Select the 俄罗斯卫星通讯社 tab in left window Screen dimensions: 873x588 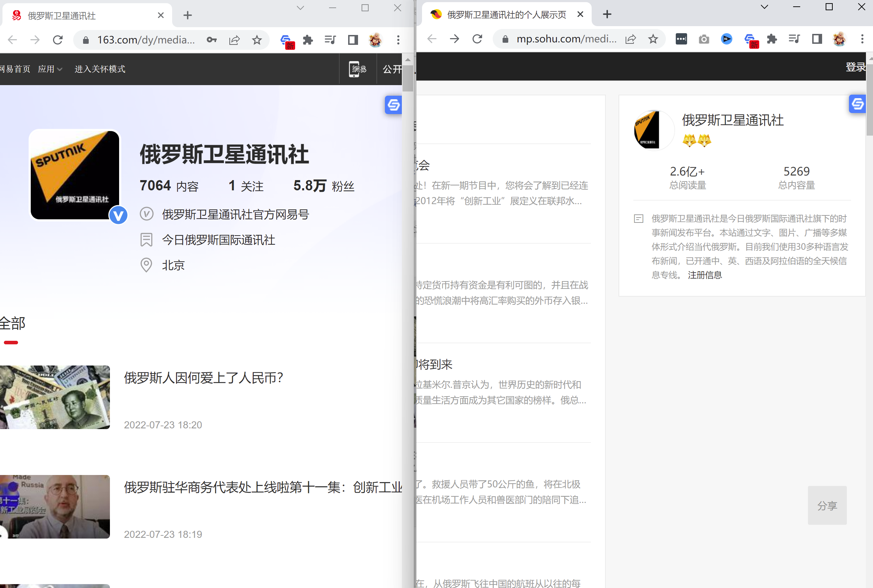[x=86, y=16]
